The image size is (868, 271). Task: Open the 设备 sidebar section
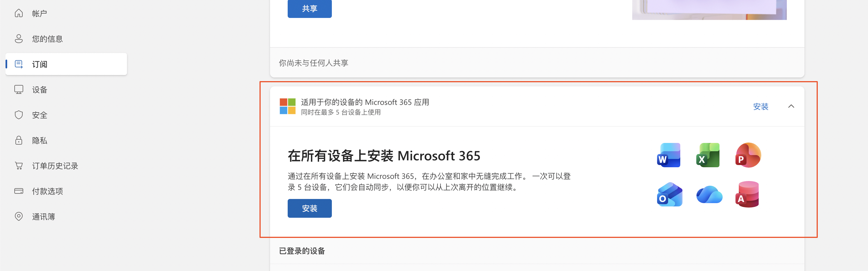click(39, 89)
